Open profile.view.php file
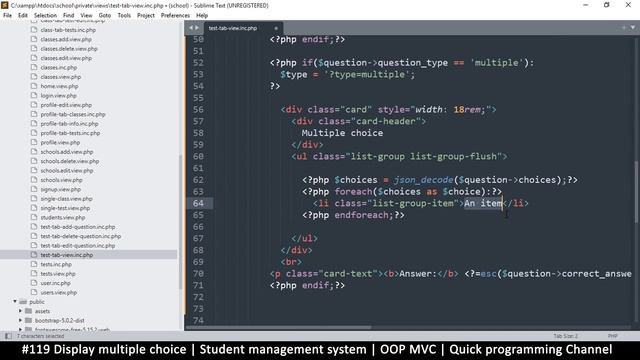640x360 pixels. (x=60, y=142)
